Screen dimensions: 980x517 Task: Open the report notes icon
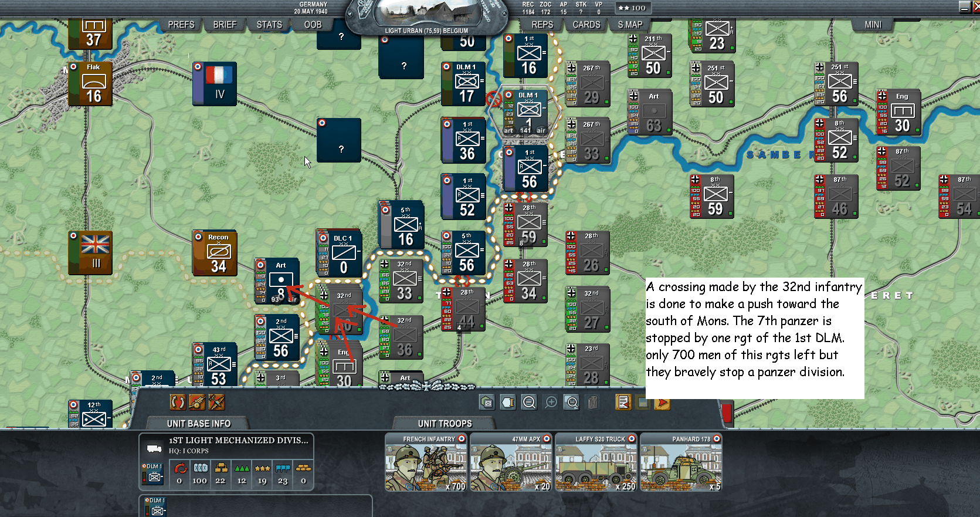(x=623, y=402)
